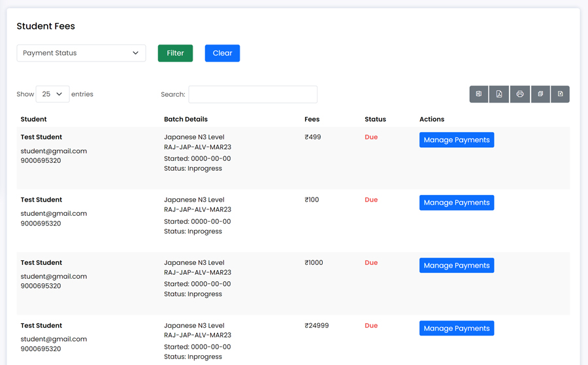The image size is (588, 365).
Task: Print the student fees table
Action: [520, 94]
